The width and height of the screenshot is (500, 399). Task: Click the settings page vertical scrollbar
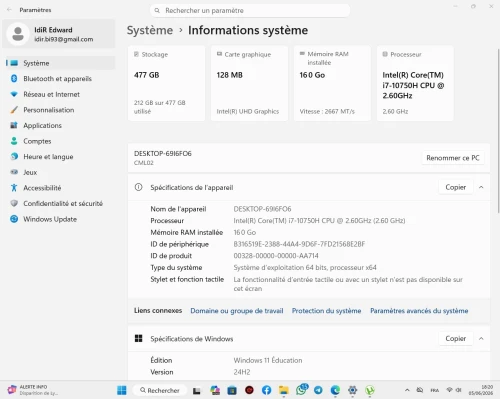[x=498, y=131]
